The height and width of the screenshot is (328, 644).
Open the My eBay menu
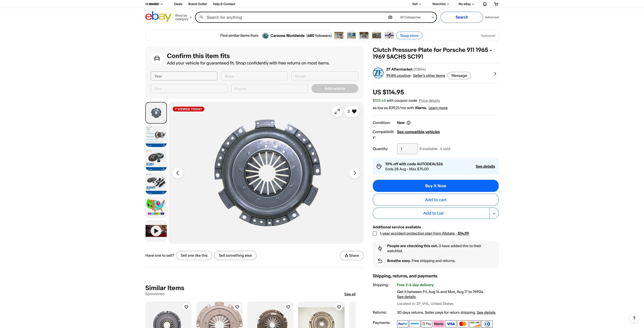pos(466,4)
